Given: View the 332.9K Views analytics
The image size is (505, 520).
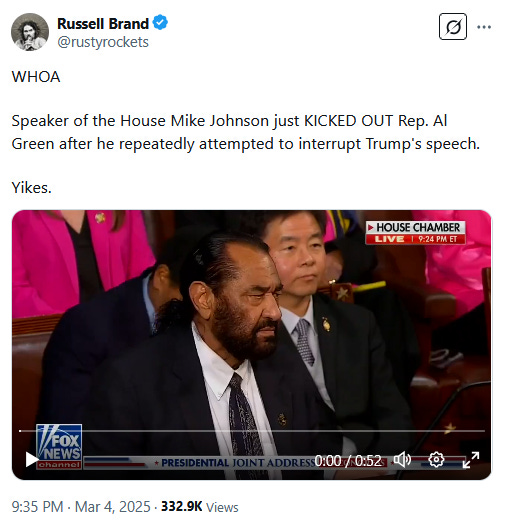Looking at the screenshot, I should (200, 507).
